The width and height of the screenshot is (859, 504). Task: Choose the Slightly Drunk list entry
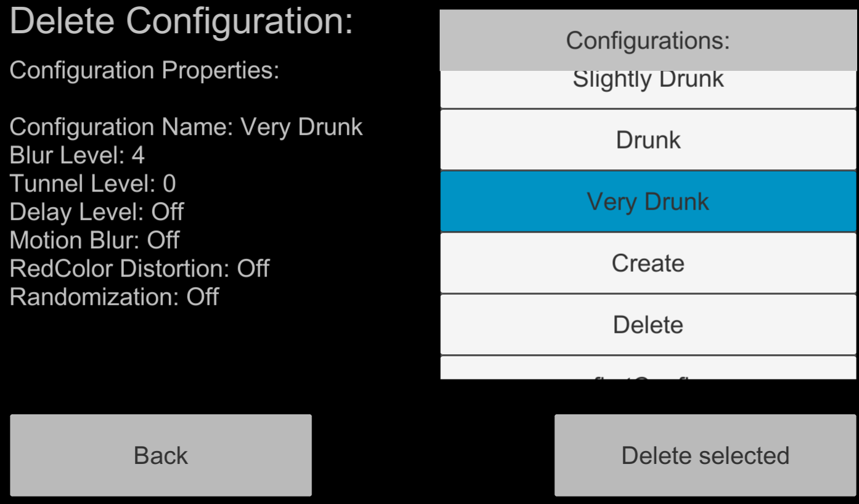[x=648, y=89]
